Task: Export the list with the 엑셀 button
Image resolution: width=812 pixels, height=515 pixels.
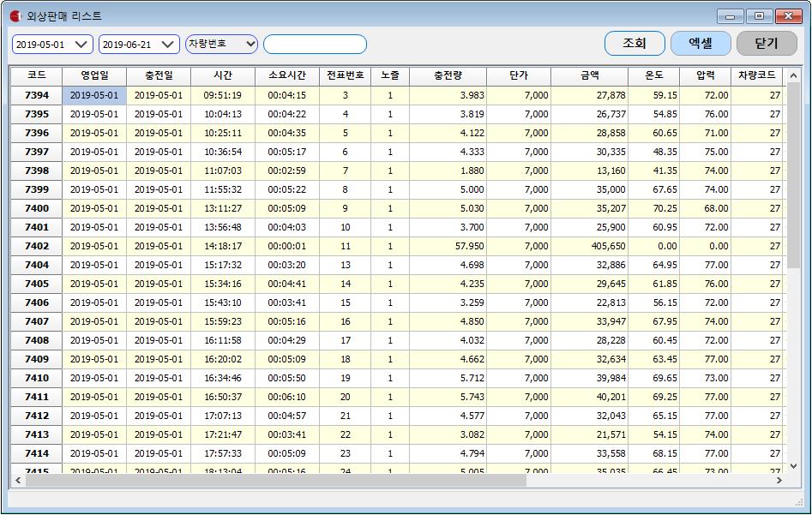Action: pos(701,43)
